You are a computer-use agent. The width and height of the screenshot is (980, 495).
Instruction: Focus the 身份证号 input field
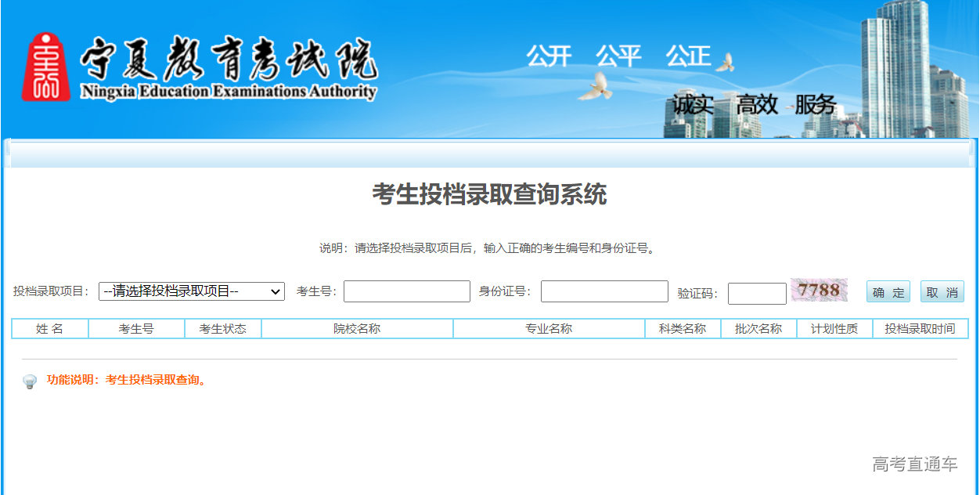(604, 291)
